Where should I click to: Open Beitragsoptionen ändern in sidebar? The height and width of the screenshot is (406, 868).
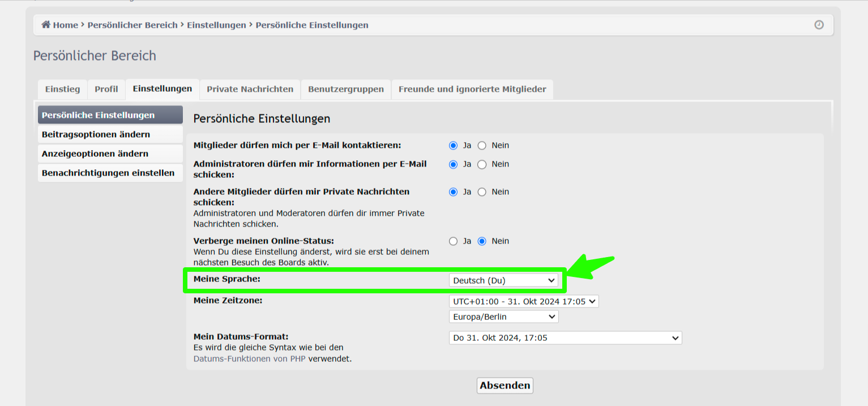point(96,134)
